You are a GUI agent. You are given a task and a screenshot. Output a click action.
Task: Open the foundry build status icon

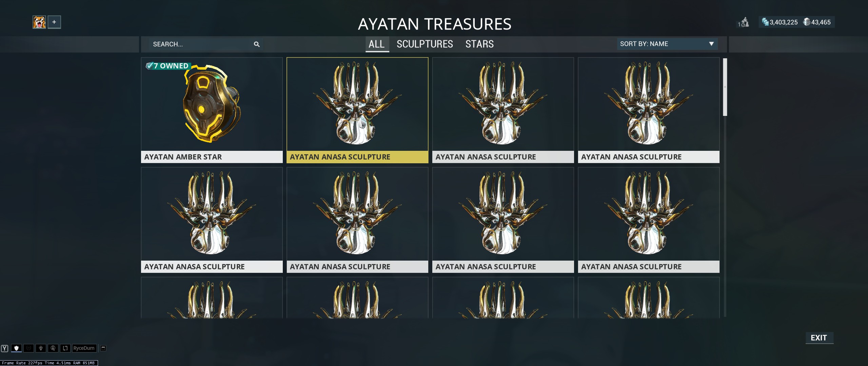744,22
